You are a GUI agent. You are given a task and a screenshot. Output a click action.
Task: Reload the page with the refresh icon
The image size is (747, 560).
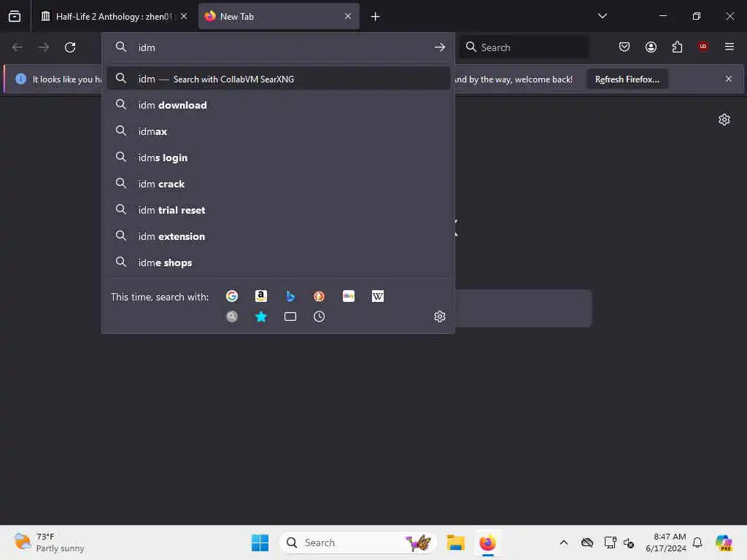(70, 47)
